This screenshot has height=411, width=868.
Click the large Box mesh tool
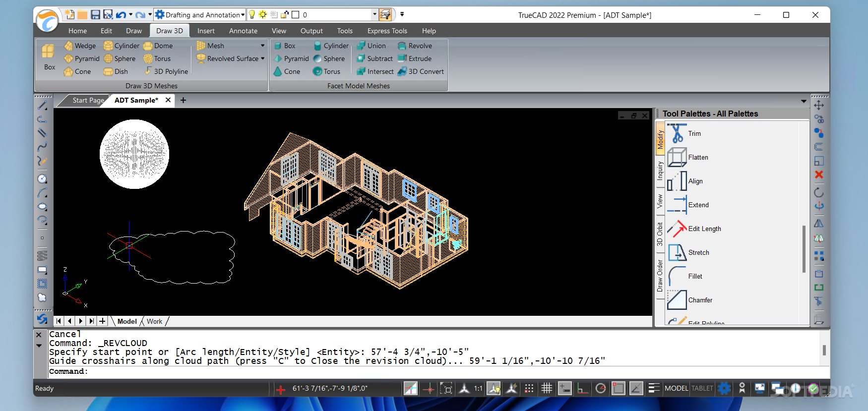tap(49, 57)
